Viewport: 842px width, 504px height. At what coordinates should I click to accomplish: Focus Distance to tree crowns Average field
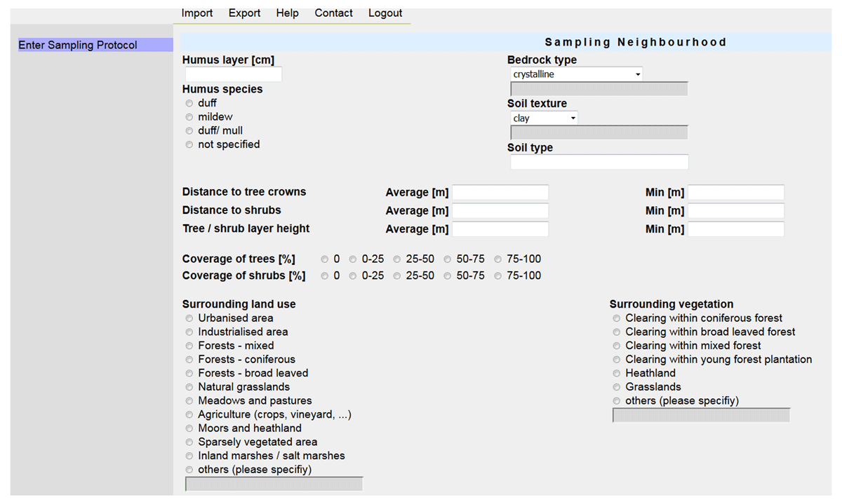pyautogui.click(x=500, y=193)
